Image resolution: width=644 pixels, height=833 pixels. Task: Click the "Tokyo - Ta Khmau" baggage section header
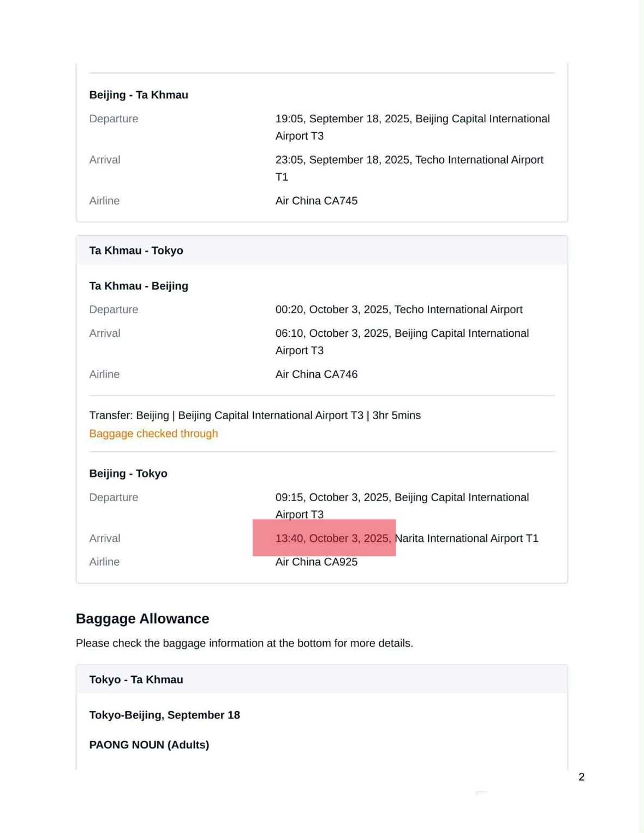point(136,680)
